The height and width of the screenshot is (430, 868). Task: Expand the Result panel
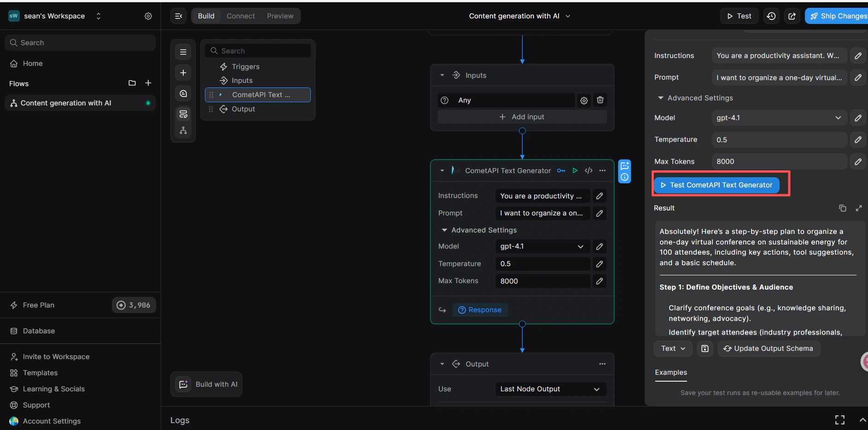click(x=859, y=208)
